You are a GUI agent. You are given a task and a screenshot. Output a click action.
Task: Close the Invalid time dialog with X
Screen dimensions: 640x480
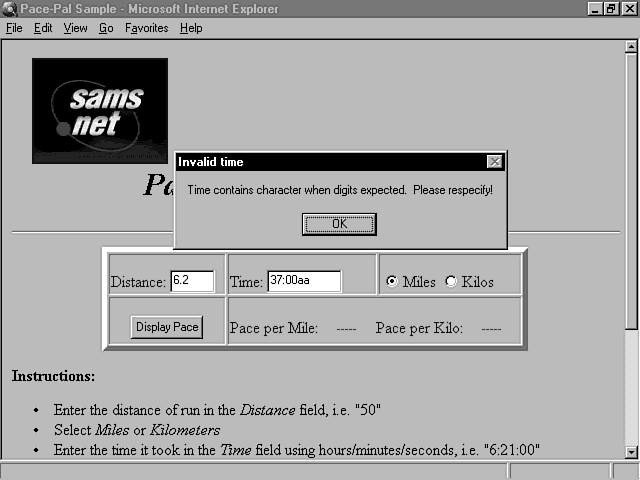(x=494, y=162)
